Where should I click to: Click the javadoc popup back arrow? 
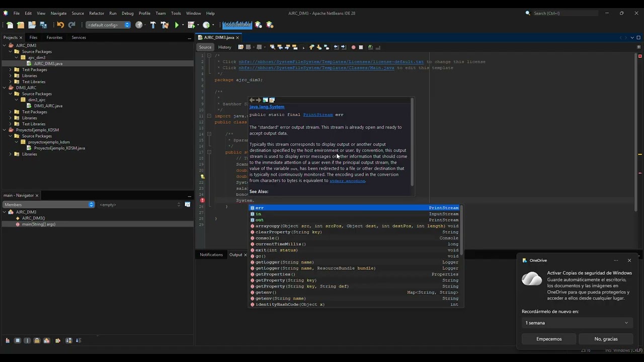[x=252, y=100]
